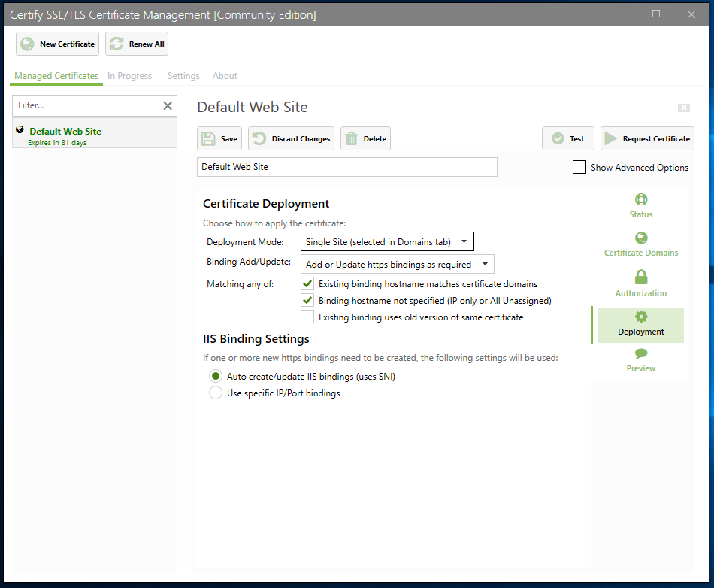This screenshot has width=714, height=588.
Task: Go to the Authorization section
Action: tap(641, 284)
